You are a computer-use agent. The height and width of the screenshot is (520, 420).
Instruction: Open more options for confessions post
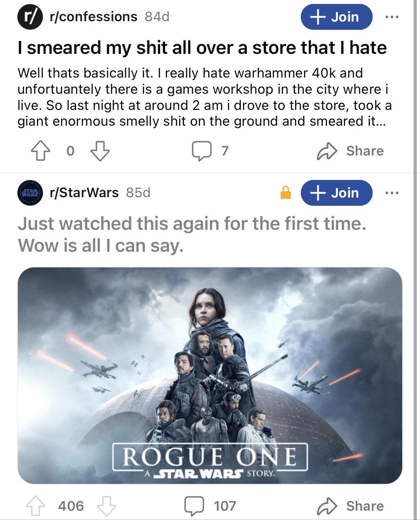[392, 17]
